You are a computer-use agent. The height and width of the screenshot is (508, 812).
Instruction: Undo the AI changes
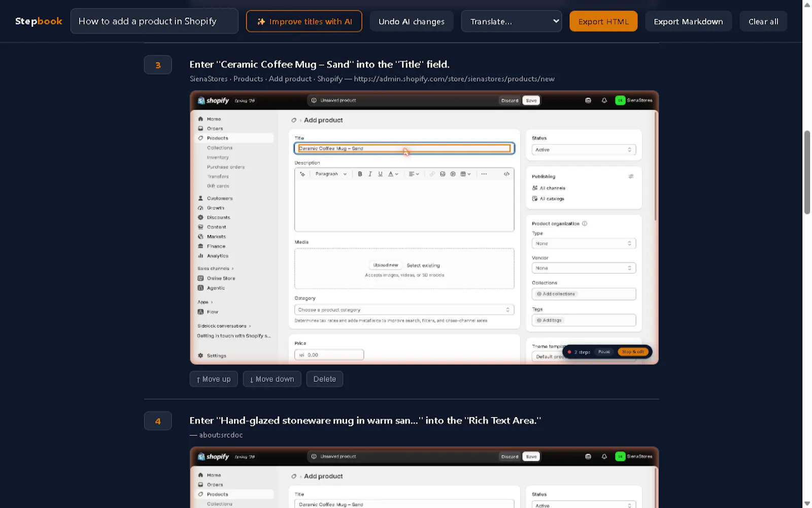click(x=411, y=21)
